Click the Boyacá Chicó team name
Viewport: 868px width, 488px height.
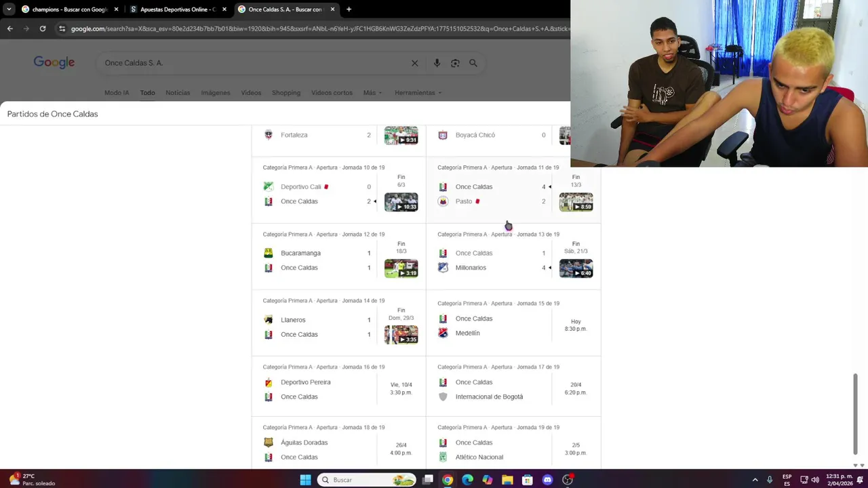tap(475, 135)
